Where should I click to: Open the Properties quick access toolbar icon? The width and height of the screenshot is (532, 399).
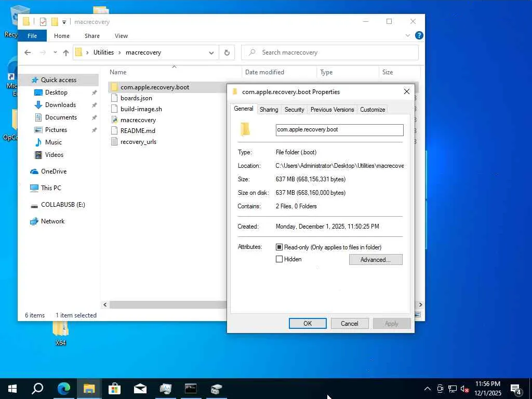(x=43, y=22)
